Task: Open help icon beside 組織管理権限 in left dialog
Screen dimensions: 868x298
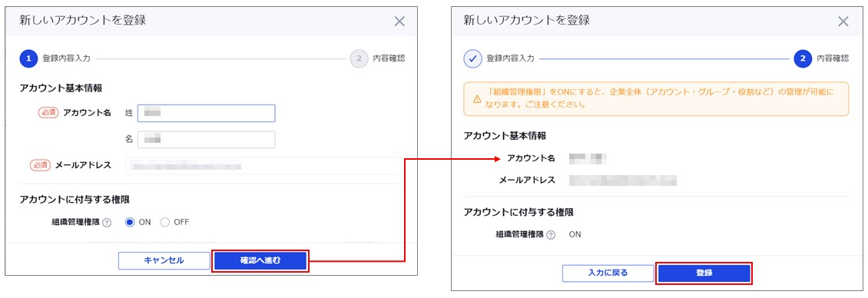Action: pos(107,223)
